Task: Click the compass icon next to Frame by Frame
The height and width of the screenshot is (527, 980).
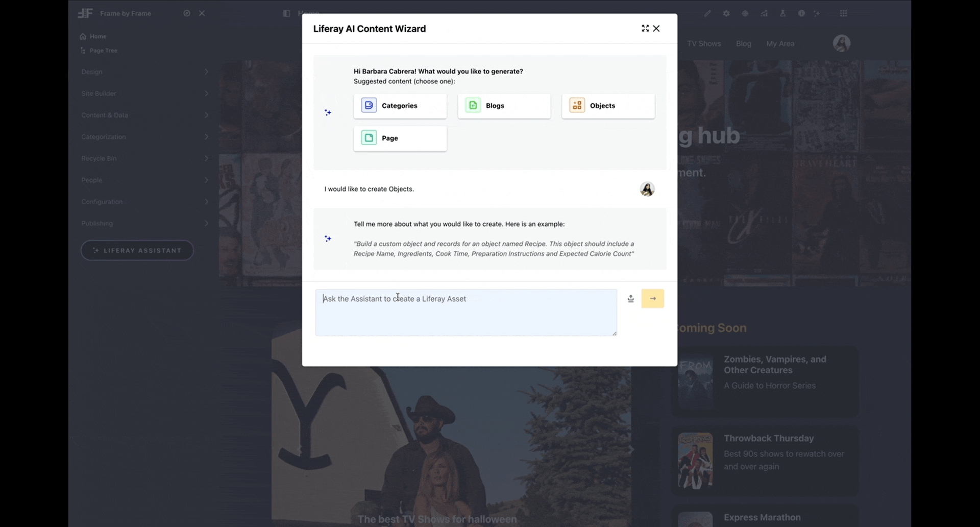Action: coord(187,13)
